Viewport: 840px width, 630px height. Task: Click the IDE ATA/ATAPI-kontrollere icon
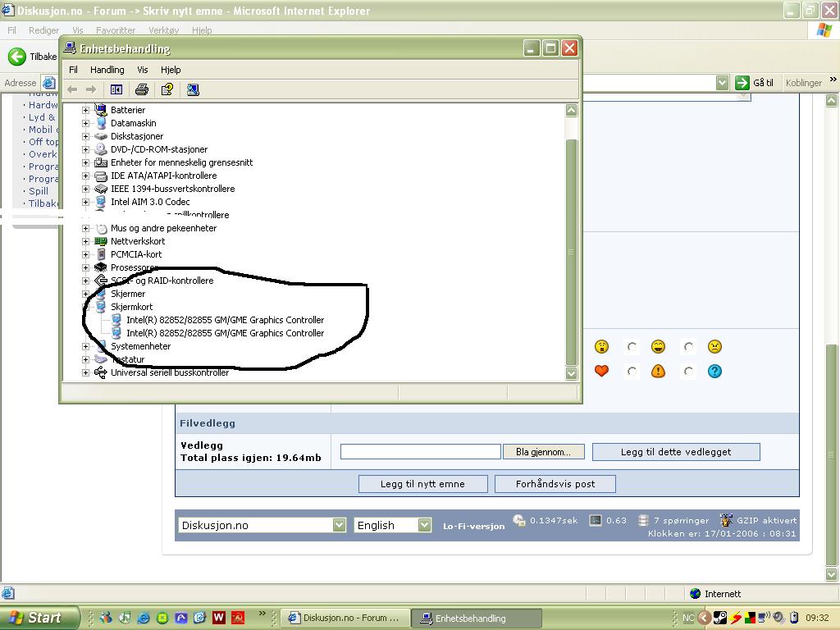[101, 176]
